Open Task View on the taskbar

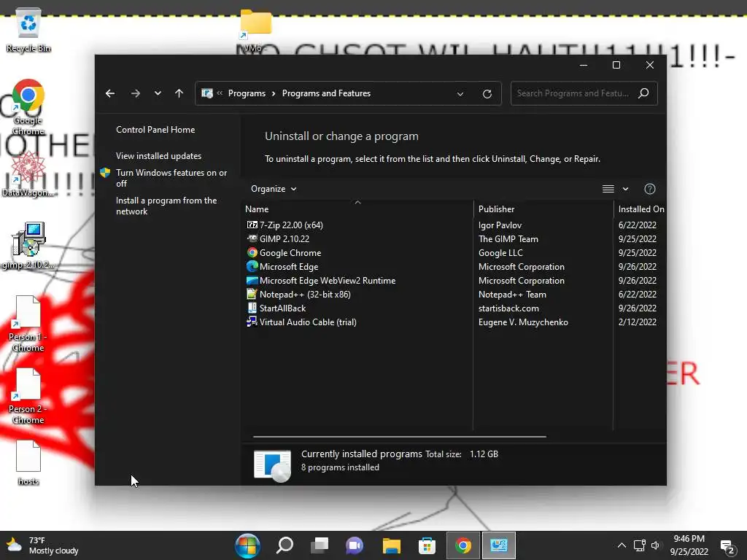pos(320,545)
